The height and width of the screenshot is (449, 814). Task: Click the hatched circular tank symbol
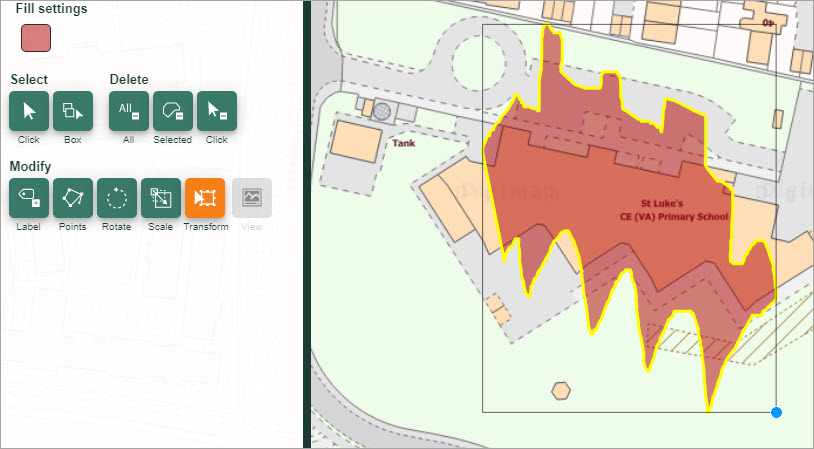coord(382,111)
